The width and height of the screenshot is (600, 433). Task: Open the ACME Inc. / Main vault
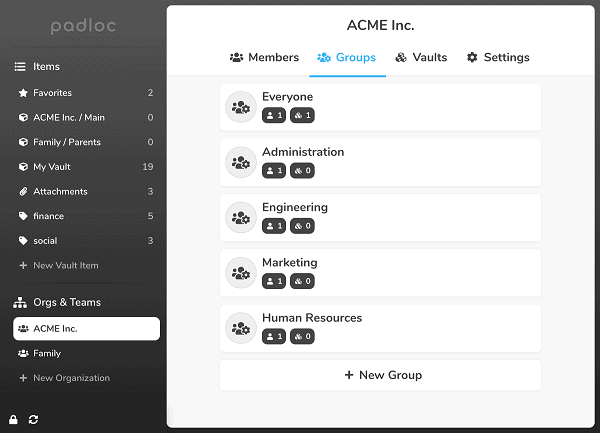(86, 117)
